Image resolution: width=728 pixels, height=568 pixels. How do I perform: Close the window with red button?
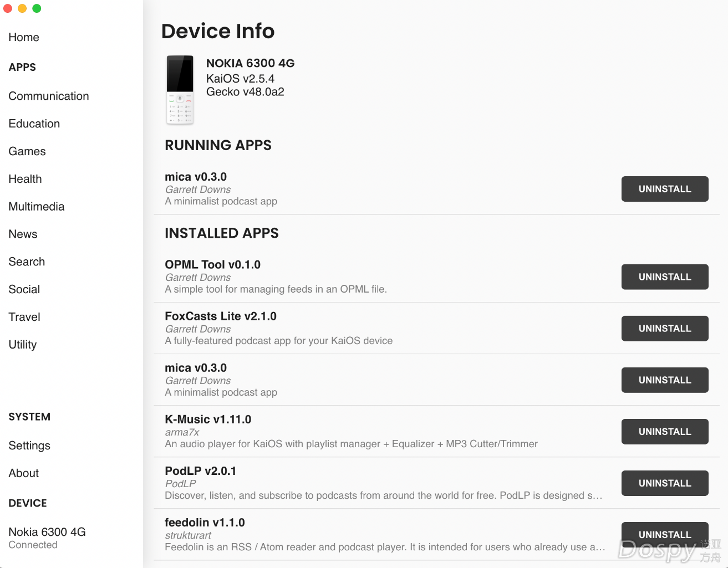[x=8, y=8]
